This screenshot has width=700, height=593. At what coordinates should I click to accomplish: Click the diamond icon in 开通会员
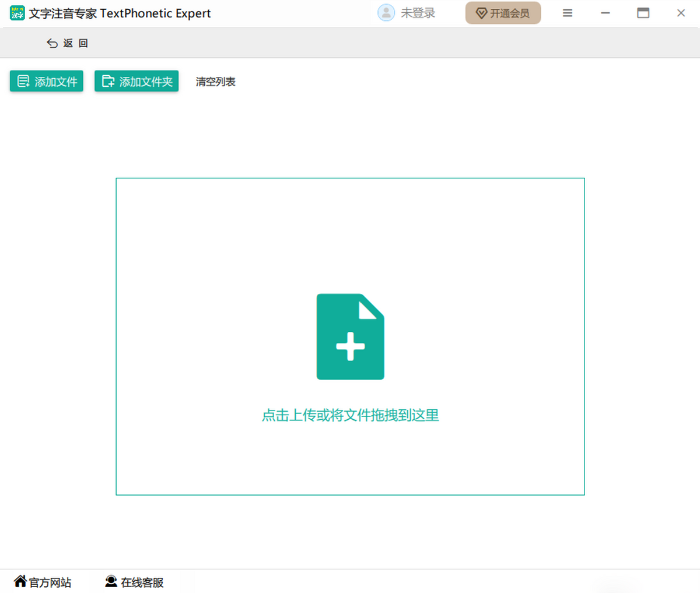pyautogui.click(x=481, y=13)
